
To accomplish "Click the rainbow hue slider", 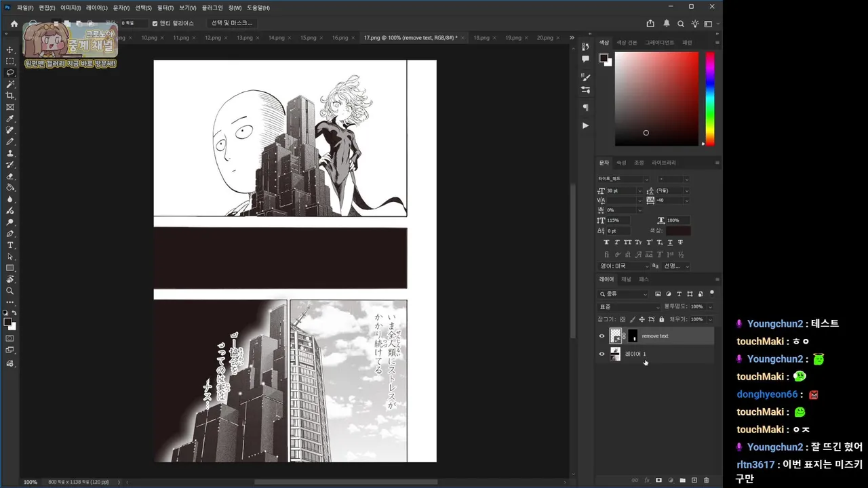I will click(x=710, y=98).
